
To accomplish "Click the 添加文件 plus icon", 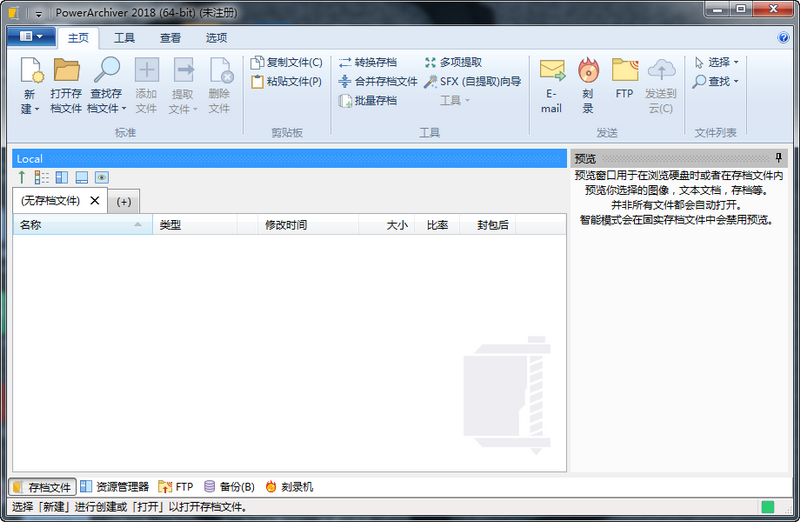I will click(x=146, y=70).
